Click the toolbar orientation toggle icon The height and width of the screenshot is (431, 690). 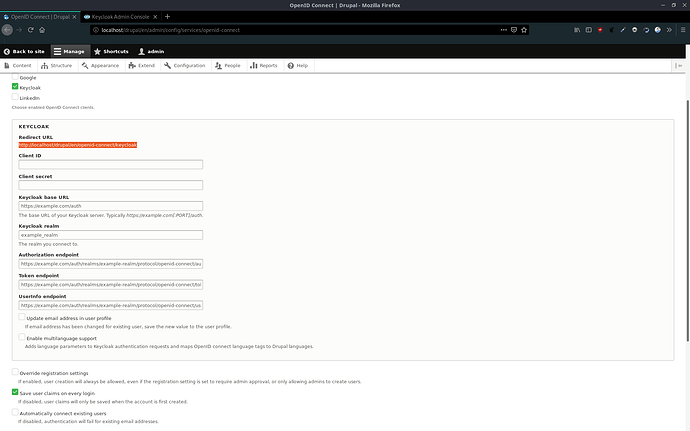(x=679, y=66)
